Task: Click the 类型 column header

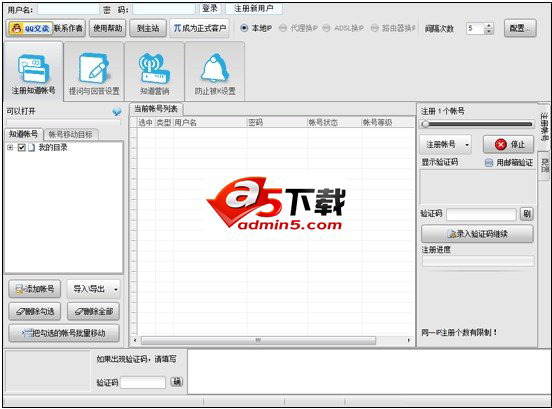Action: pyautogui.click(x=164, y=122)
